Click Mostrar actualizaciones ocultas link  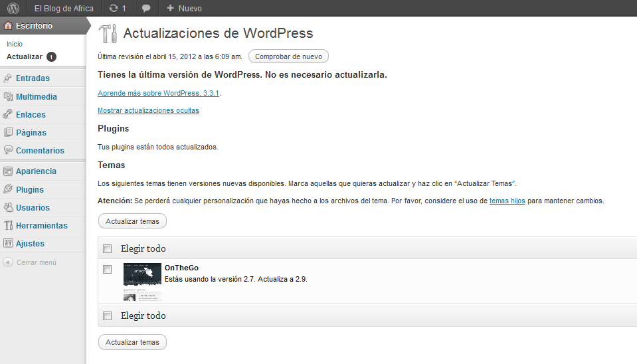pyautogui.click(x=148, y=110)
